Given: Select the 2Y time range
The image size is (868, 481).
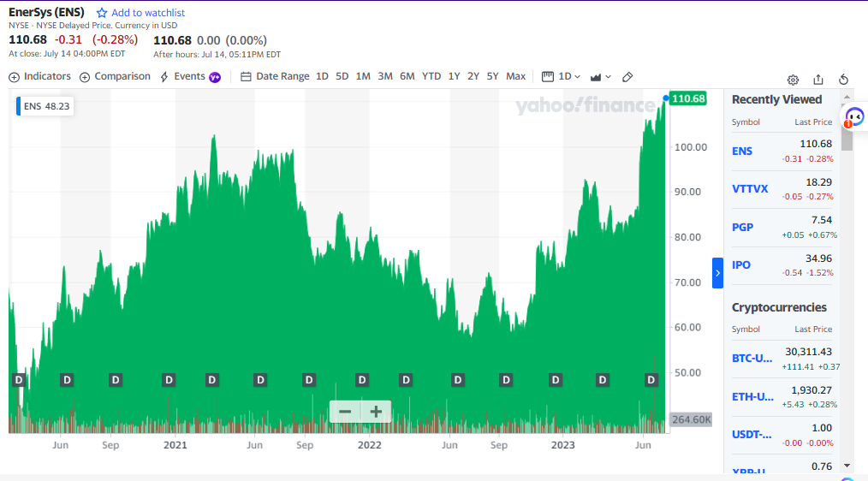Looking at the screenshot, I should pyautogui.click(x=473, y=76).
